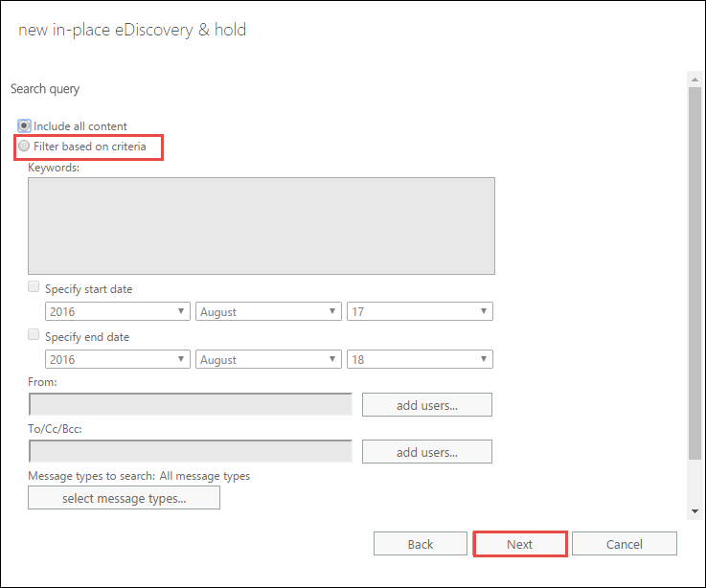706x588 pixels.
Task: Enable Specify end date checkbox
Action: (x=34, y=334)
